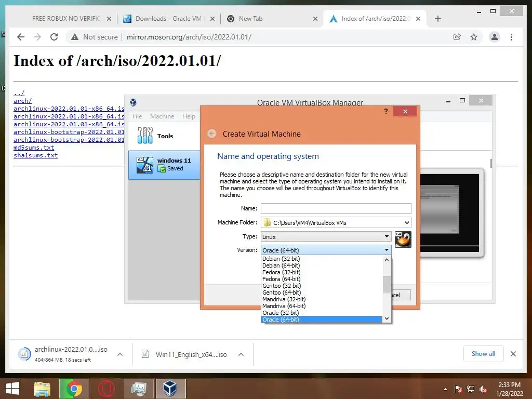Open the sha1sums.txt link
This screenshot has height=399, width=532.
click(36, 155)
